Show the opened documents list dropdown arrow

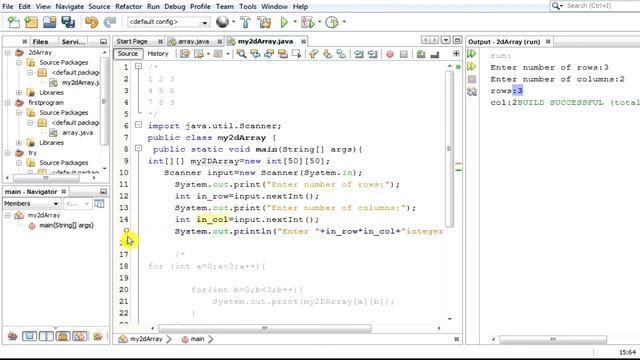(x=446, y=40)
